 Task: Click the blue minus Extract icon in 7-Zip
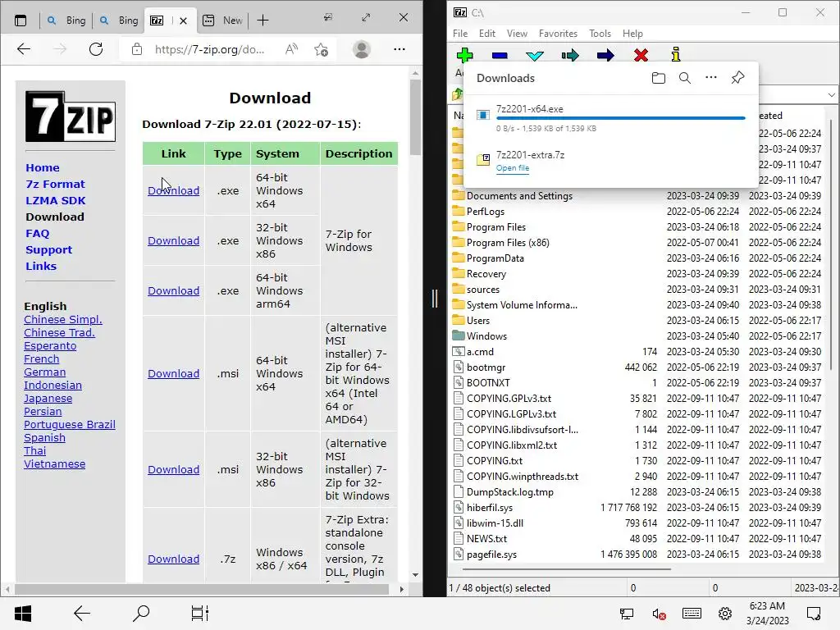[500, 55]
